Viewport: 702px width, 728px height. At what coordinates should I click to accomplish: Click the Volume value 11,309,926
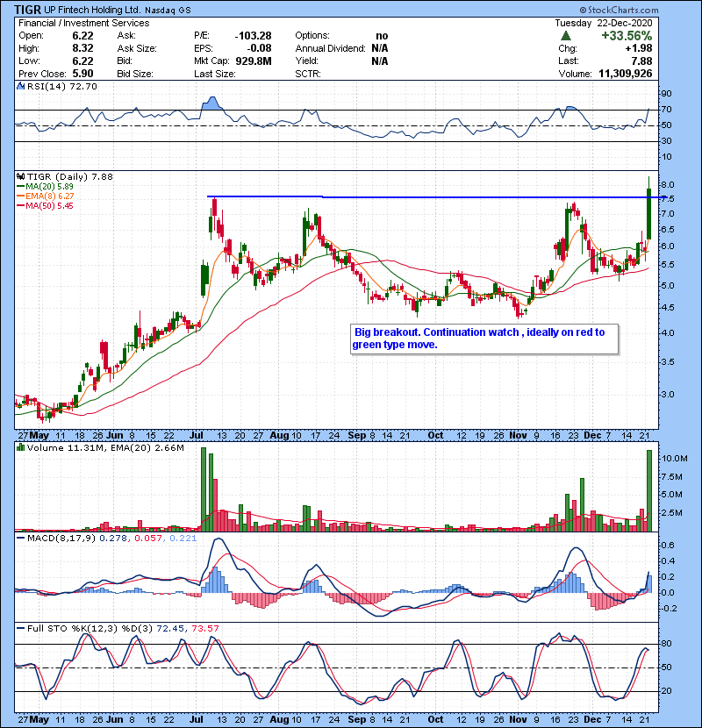(626, 74)
